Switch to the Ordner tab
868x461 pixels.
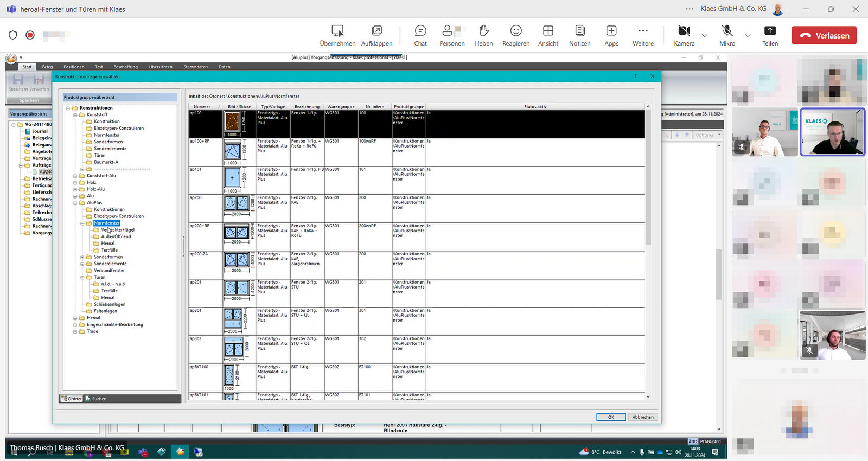click(x=72, y=399)
